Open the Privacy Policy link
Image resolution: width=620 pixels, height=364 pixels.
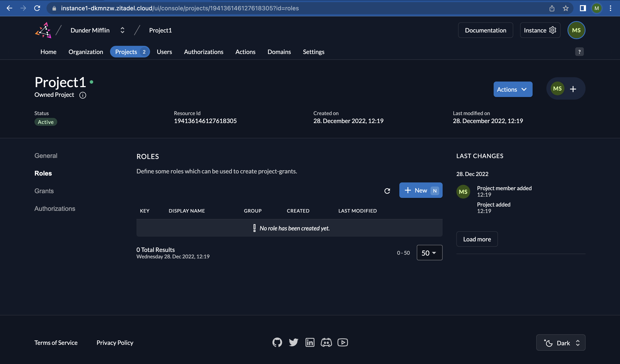coord(115,343)
